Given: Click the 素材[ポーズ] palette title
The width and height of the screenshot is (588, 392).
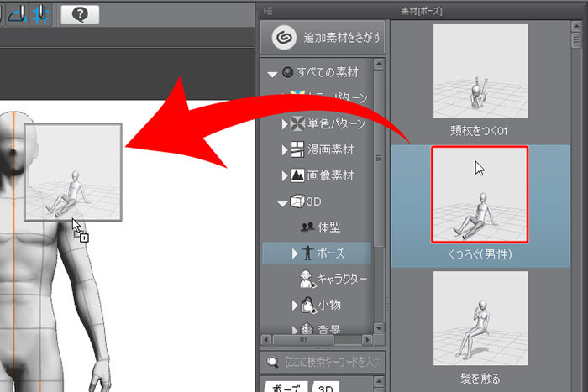Looking at the screenshot, I should [422, 11].
